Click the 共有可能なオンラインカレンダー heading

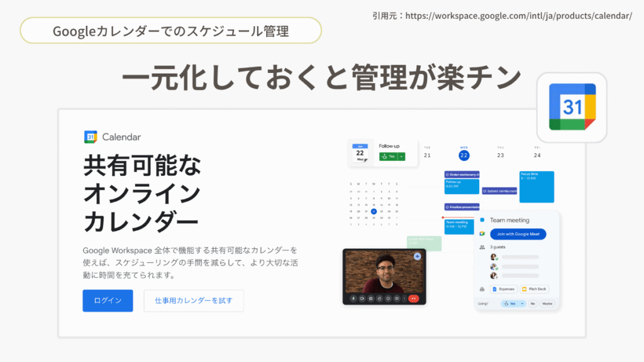click(142, 194)
